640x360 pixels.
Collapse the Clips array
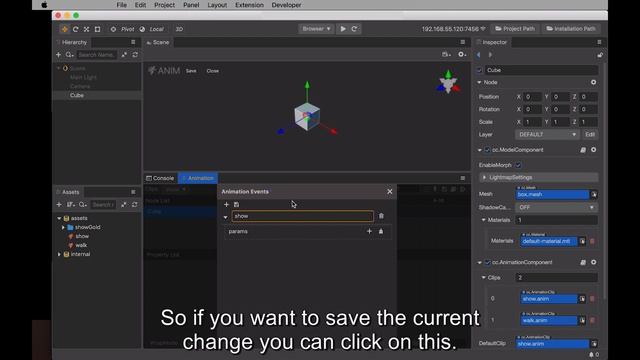coord(484,278)
